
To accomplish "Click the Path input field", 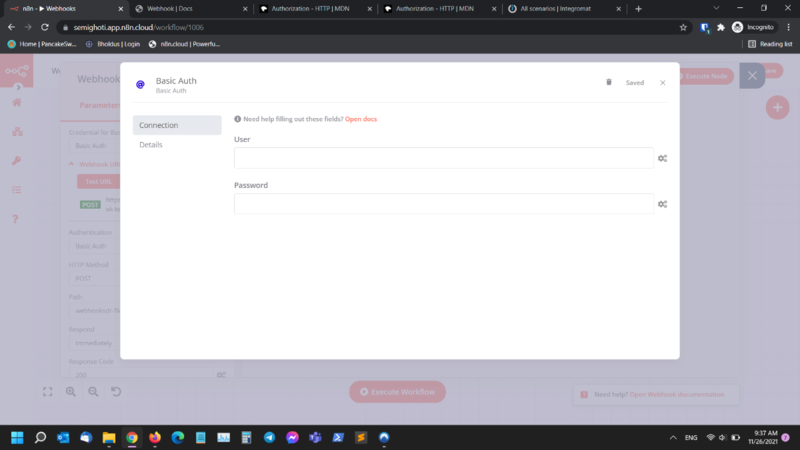I will [x=94, y=311].
